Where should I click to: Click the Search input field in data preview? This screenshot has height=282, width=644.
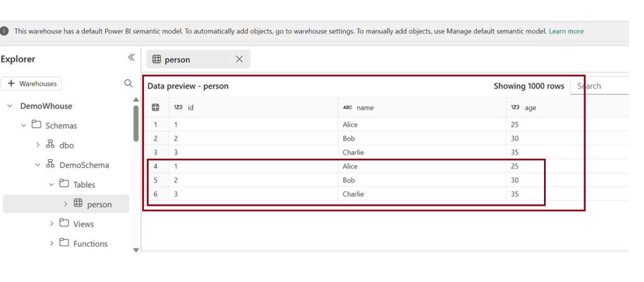point(601,86)
